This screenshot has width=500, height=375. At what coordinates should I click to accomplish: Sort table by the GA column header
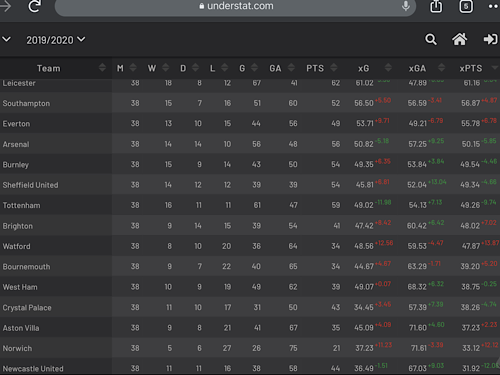coord(275,68)
